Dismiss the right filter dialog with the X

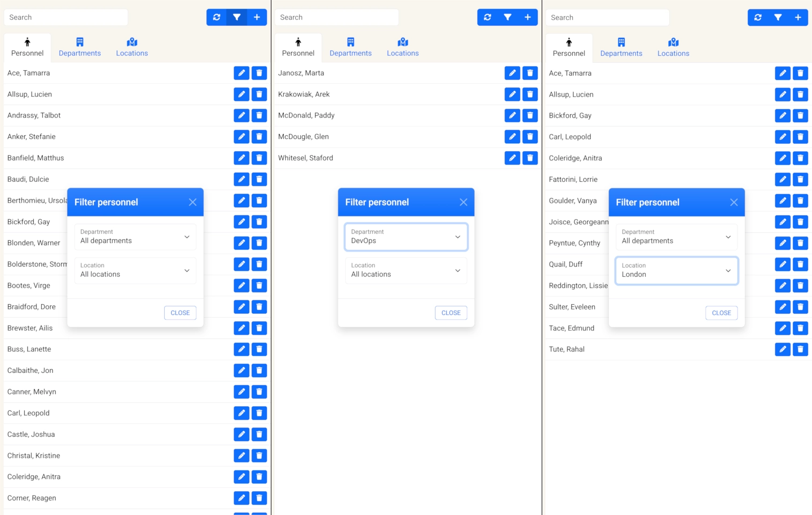tap(734, 202)
